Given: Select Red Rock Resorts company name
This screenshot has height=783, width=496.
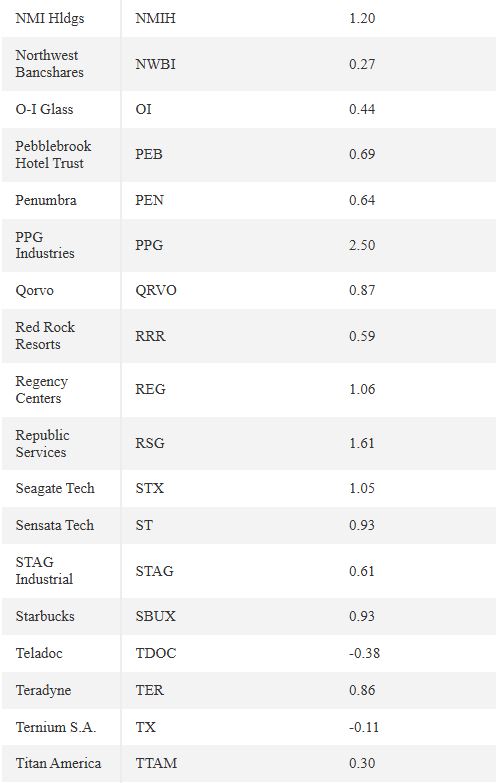Looking at the screenshot, I should click(x=45, y=336).
